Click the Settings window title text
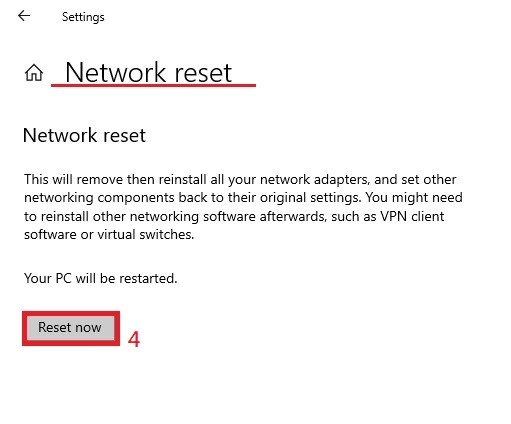 [83, 17]
